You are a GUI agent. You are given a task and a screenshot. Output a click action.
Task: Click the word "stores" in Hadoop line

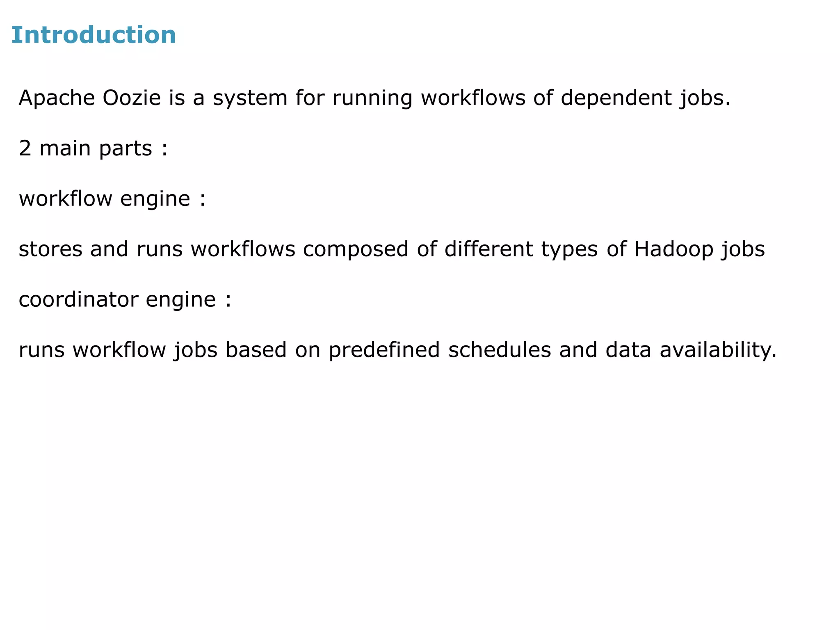coord(50,249)
